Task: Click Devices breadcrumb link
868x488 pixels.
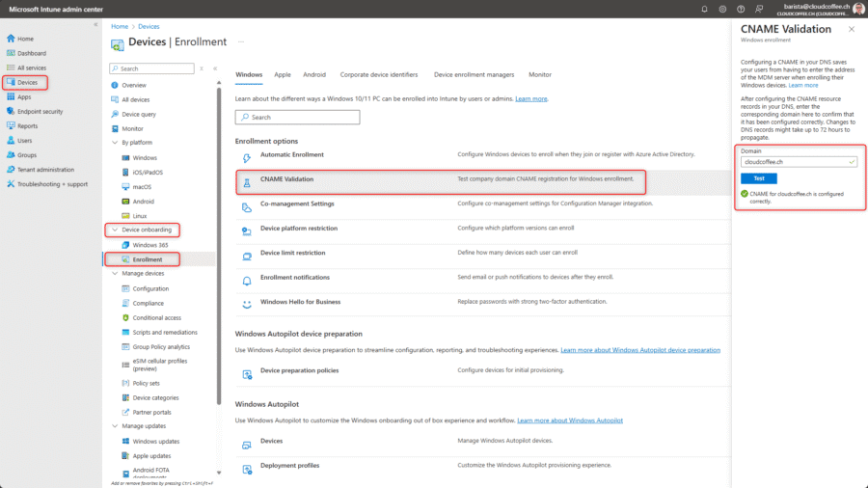Action: pyautogui.click(x=149, y=26)
